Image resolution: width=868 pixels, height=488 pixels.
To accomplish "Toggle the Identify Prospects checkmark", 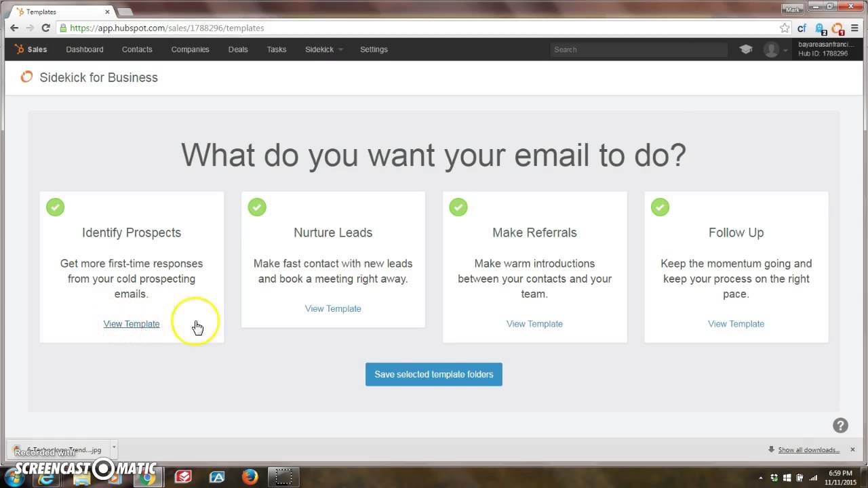I will tap(56, 207).
